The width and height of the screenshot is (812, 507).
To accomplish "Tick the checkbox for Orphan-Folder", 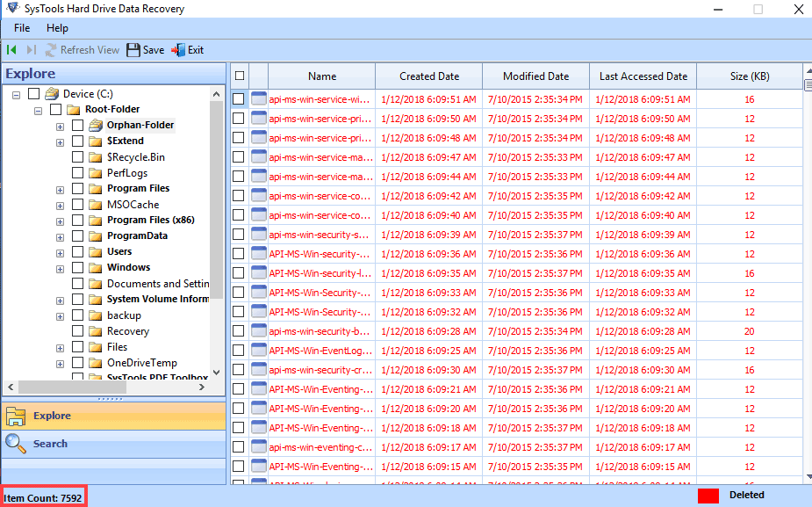I will 78,125.
